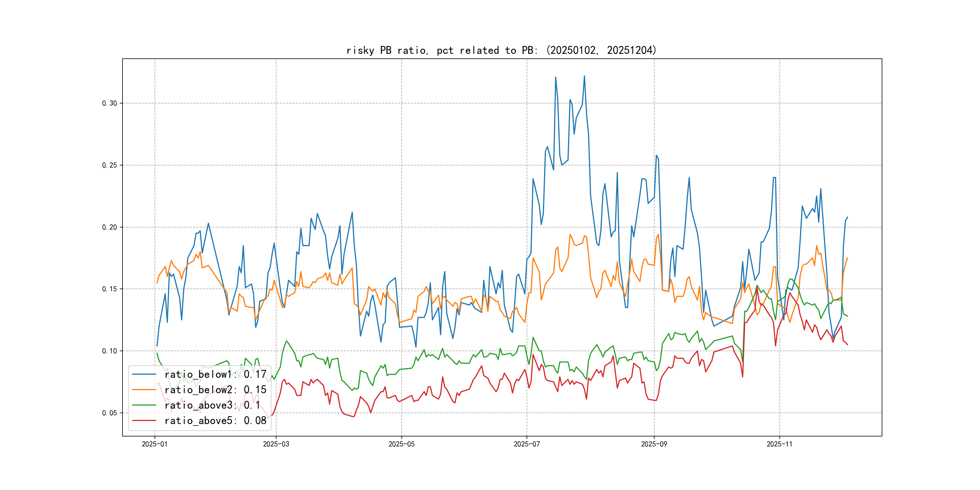Click the 0.25 y-axis tick label
This screenshot has height=490, width=980.
point(109,165)
